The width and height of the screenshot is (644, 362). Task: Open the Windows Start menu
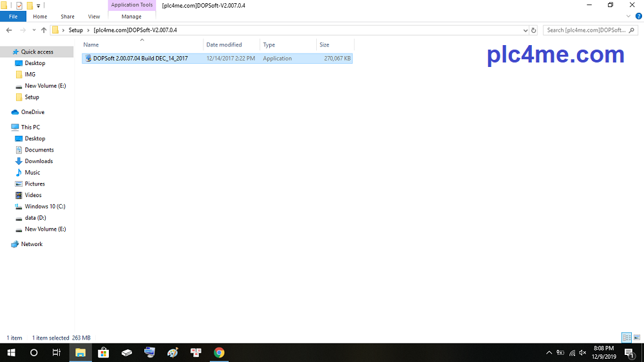11,352
